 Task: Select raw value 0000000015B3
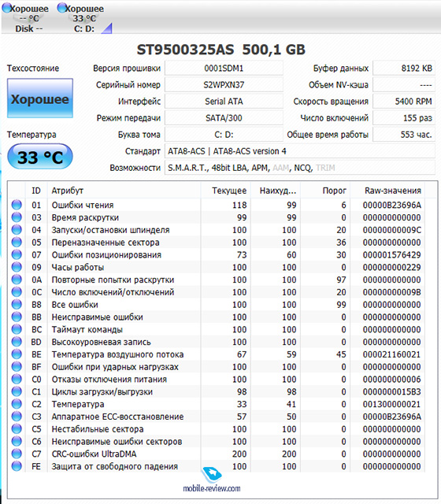tap(392, 392)
